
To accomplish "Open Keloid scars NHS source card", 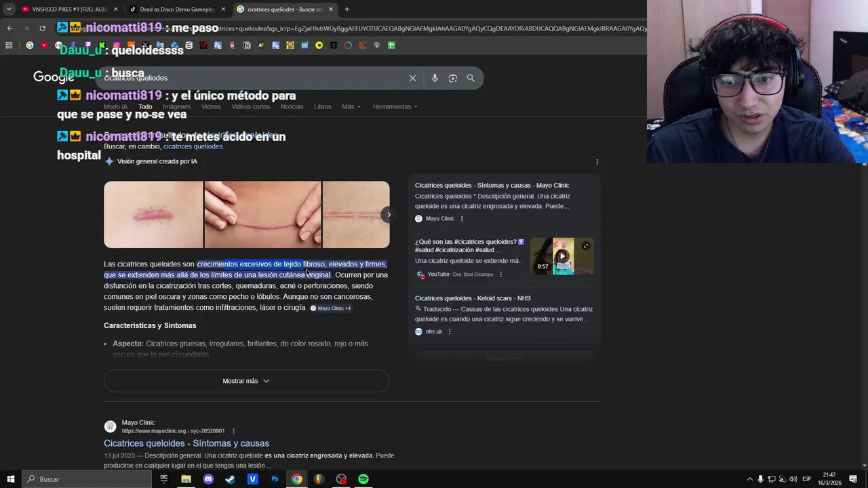I will (x=473, y=298).
